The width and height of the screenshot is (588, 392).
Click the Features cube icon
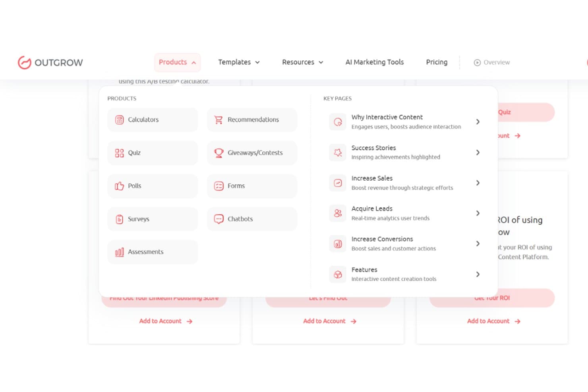[338, 274]
